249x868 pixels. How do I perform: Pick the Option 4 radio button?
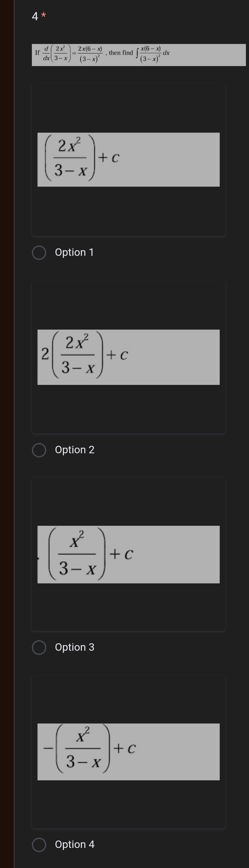39,845
